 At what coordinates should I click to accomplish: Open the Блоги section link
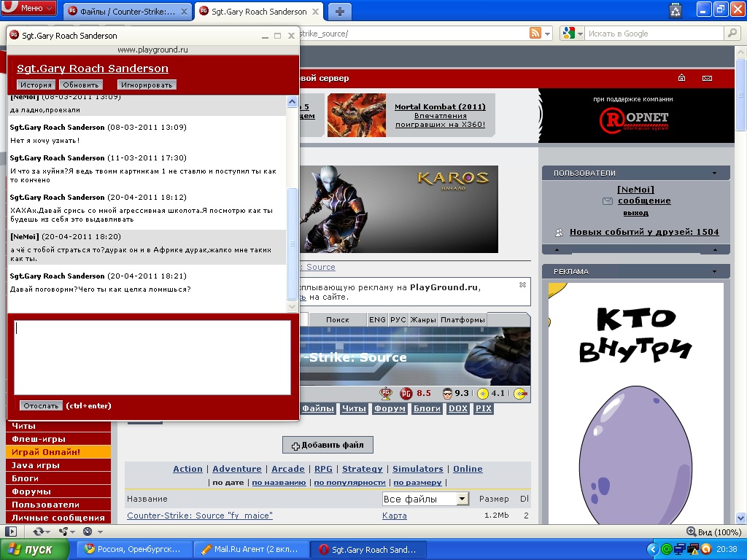(x=427, y=408)
